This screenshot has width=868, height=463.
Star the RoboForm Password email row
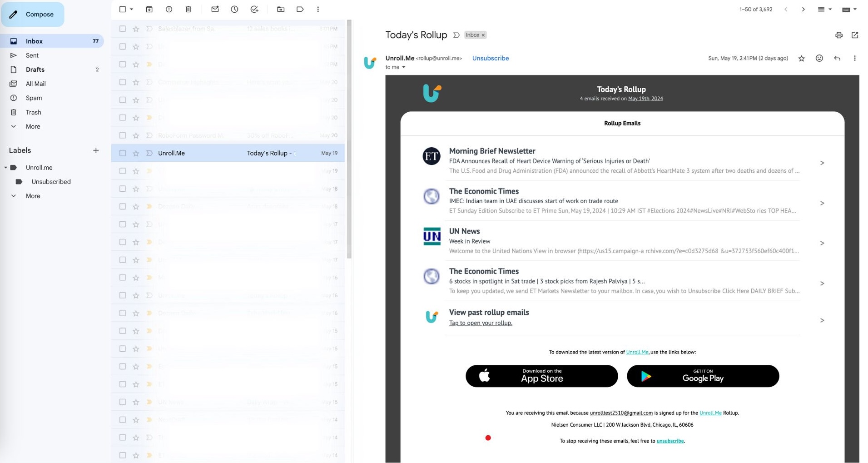pos(136,135)
